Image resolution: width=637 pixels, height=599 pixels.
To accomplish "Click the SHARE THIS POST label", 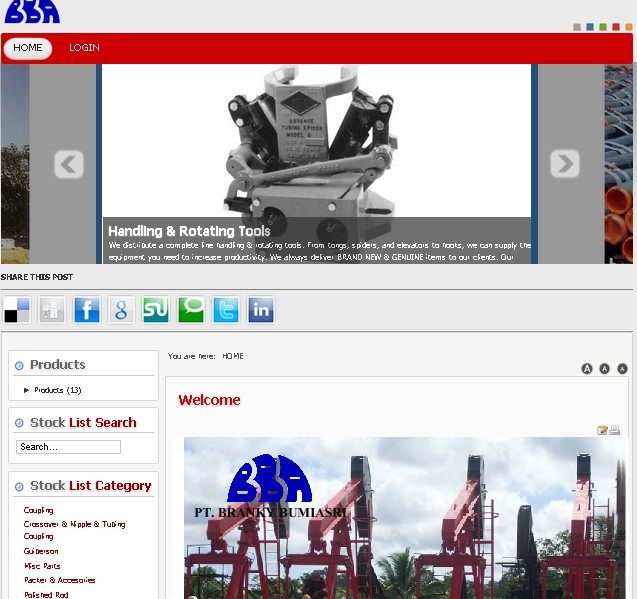I will coord(37,277).
